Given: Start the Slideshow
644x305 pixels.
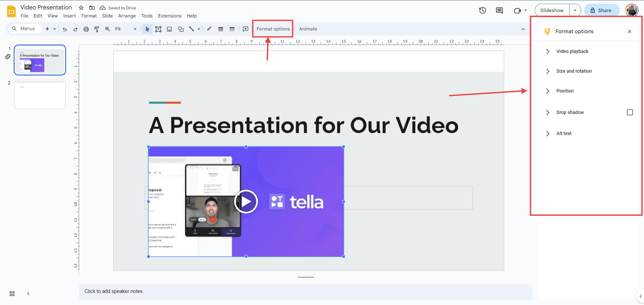Looking at the screenshot, I should pos(552,10).
